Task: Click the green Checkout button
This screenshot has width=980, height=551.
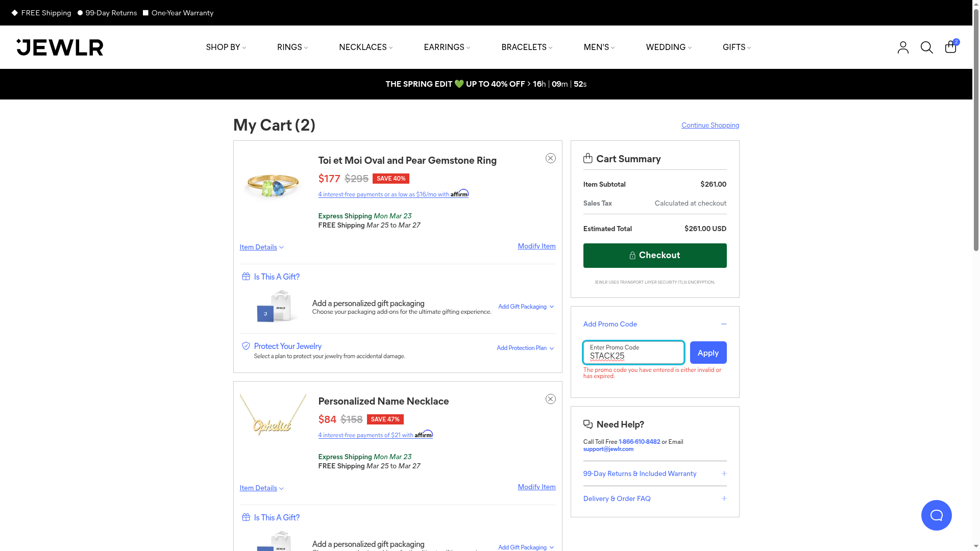Action: (x=654, y=256)
